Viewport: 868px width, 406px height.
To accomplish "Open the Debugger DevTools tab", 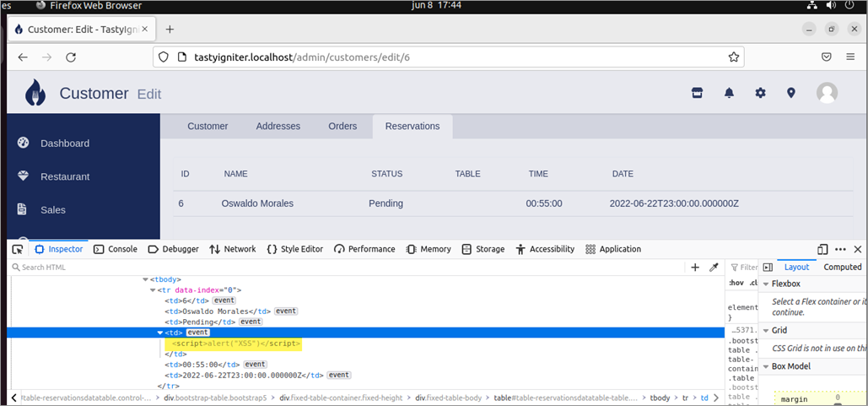I will pyautogui.click(x=173, y=249).
